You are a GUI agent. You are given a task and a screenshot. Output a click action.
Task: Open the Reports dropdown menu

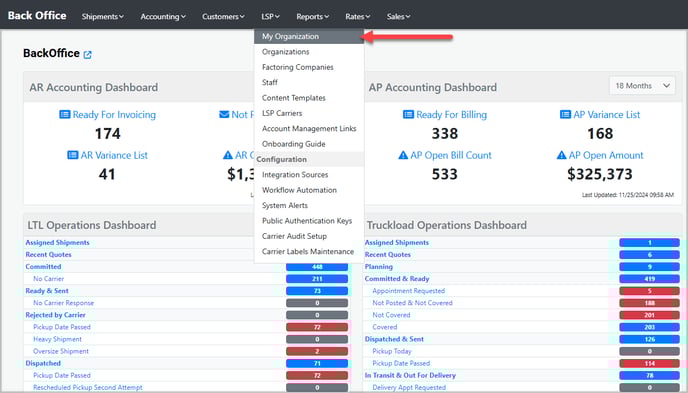pyautogui.click(x=312, y=16)
